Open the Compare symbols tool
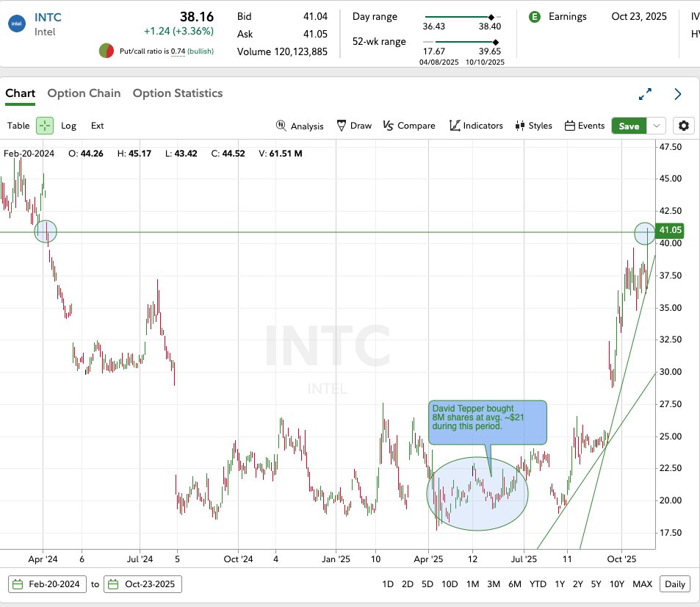The height and width of the screenshot is (607, 700). 409,126
